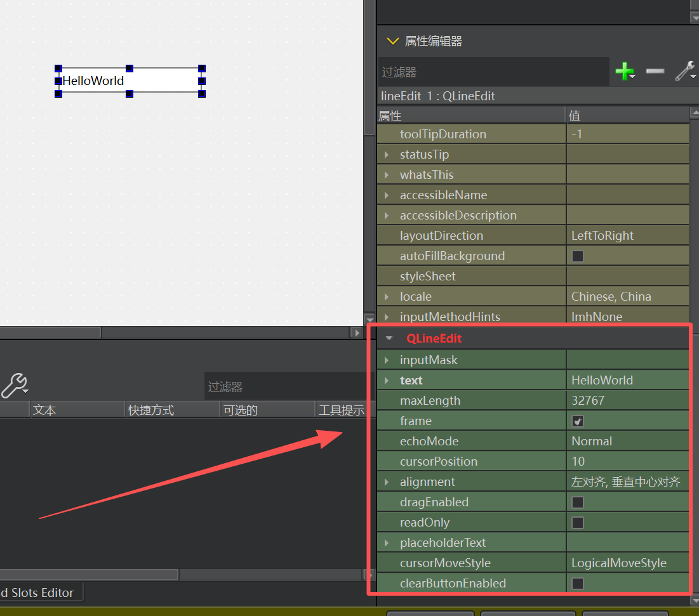
Task: Select the HelloWorld line edit widget on canvas
Action: (130, 81)
